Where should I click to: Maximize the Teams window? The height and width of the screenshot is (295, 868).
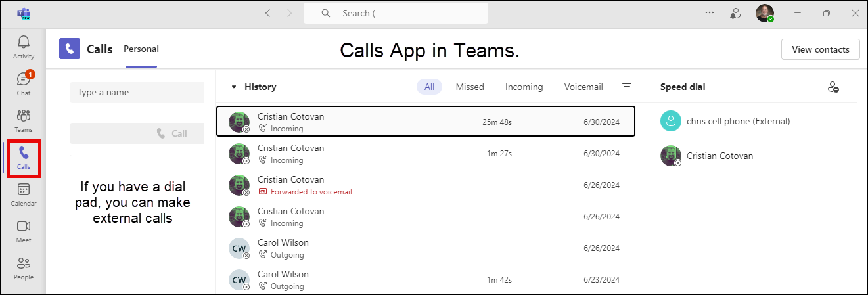827,13
